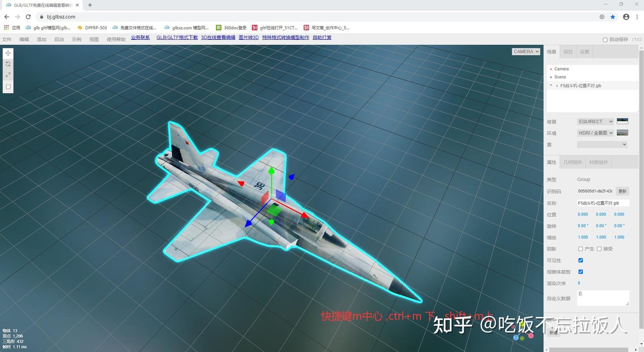This screenshot has width=644, height=352.
Task: Click the green XZ plane handle on the gizmo
Action: click(275, 210)
